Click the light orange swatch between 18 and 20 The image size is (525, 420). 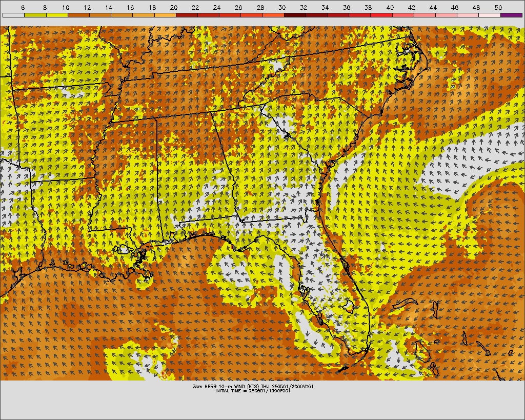(165, 15)
